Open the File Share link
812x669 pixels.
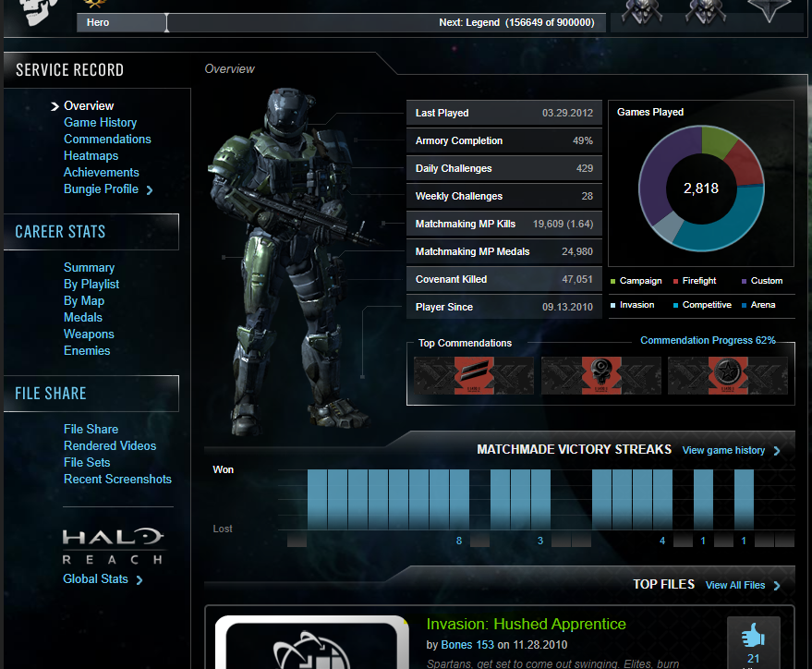tap(91, 430)
